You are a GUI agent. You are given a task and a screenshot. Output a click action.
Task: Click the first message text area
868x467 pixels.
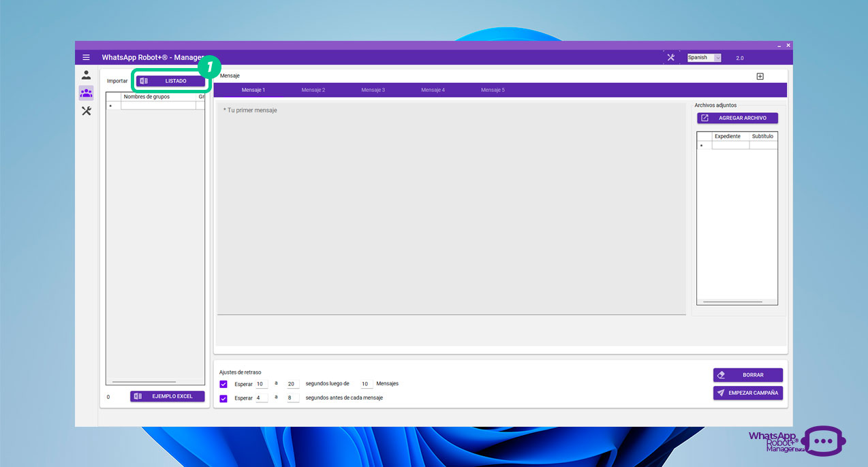[451, 208]
